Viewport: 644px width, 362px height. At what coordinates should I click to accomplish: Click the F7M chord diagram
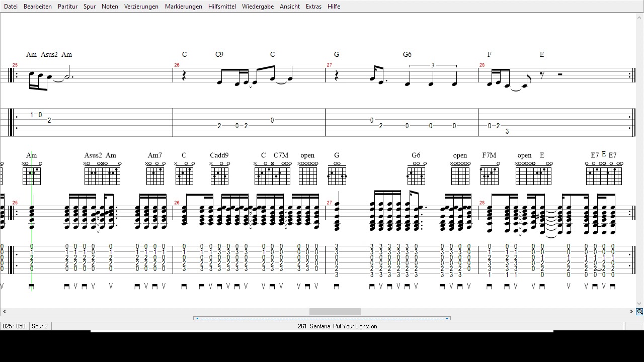489,173
